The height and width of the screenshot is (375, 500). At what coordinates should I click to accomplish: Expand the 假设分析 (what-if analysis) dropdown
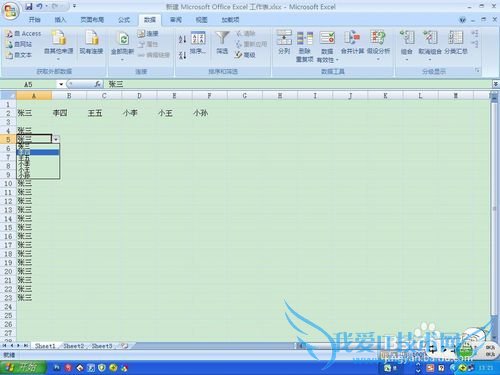(378, 59)
